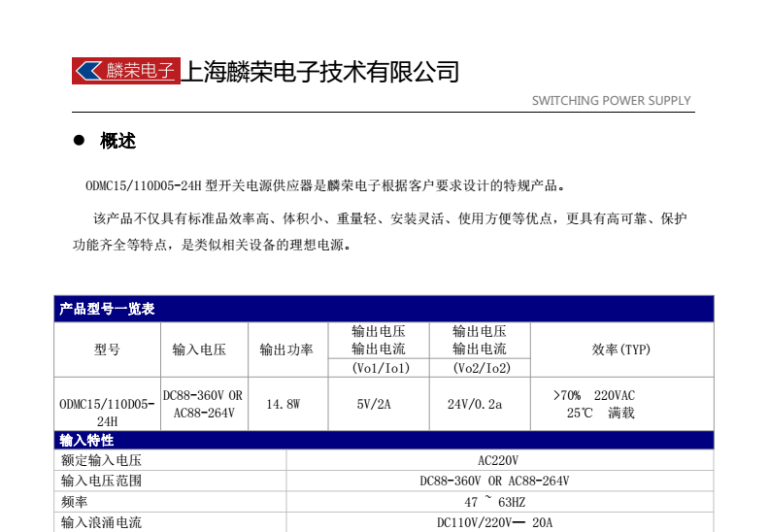
Task: Click the 5V/2A output cell
Action: 379,404
